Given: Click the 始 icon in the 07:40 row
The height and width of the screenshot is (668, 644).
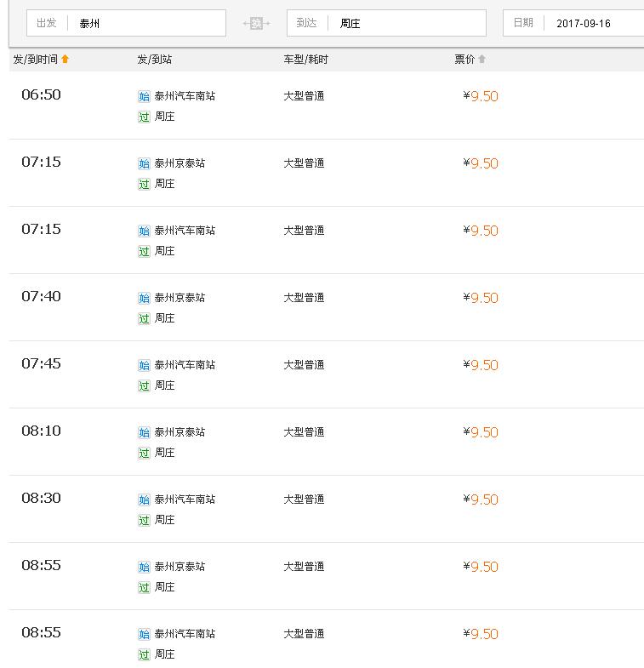Looking at the screenshot, I should (144, 298).
